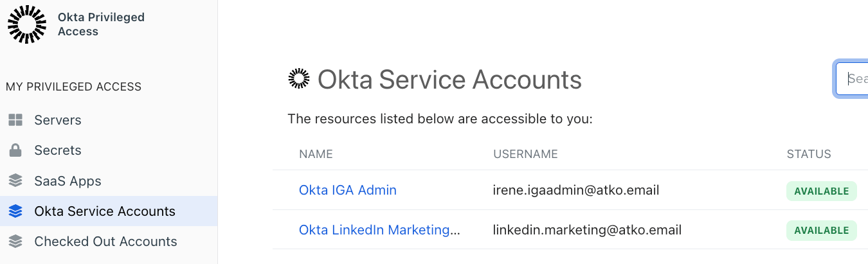
Task: Click the NAME column header
Action: [x=316, y=154]
